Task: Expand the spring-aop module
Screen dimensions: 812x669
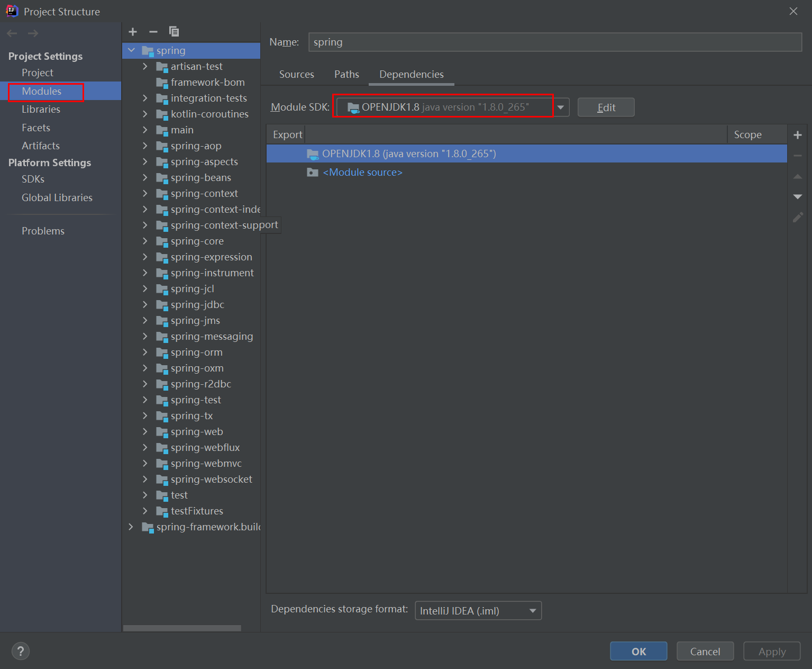Action: point(145,146)
